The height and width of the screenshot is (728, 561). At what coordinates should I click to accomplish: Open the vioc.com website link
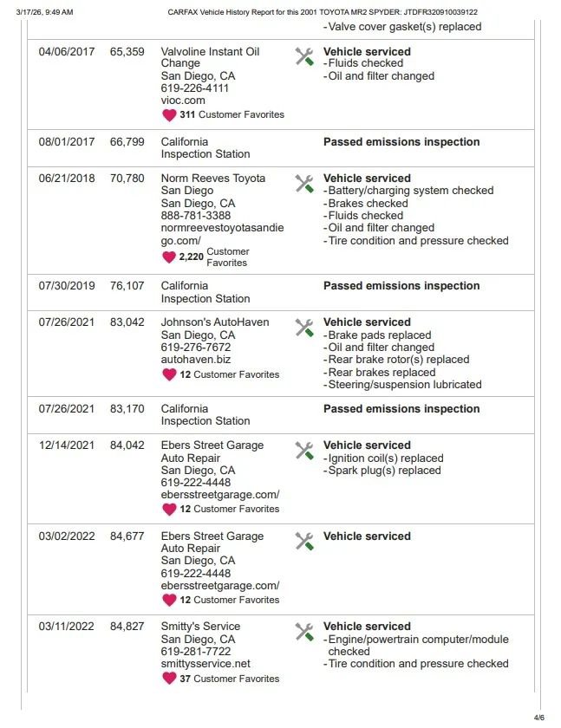(x=183, y=101)
